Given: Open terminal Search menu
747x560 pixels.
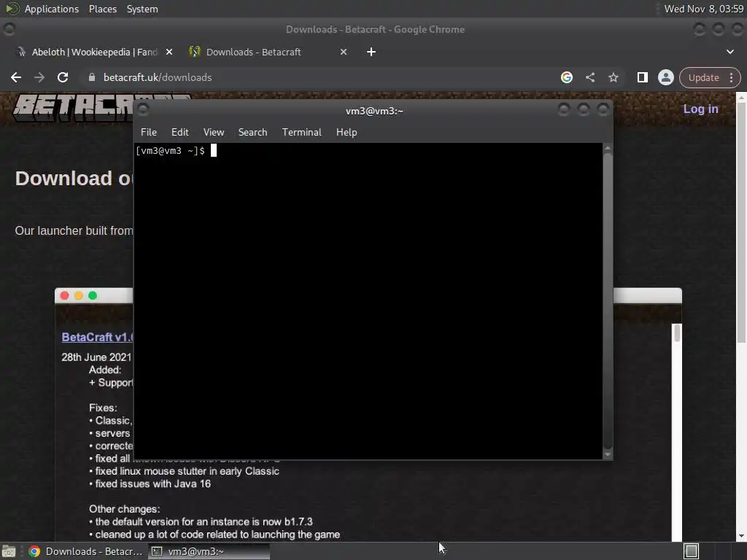Looking at the screenshot, I should pos(252,133).
